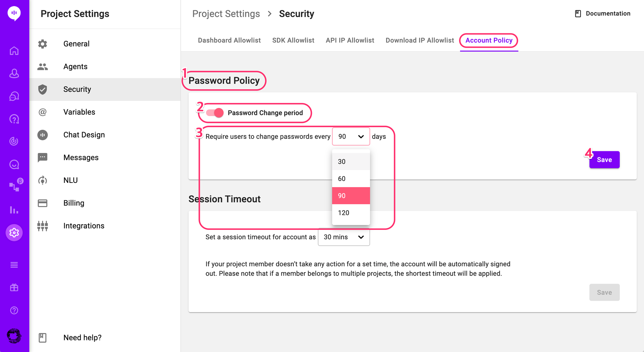Open the password change days dropdown
Screen dimensions: 644x352
[351, 137]
